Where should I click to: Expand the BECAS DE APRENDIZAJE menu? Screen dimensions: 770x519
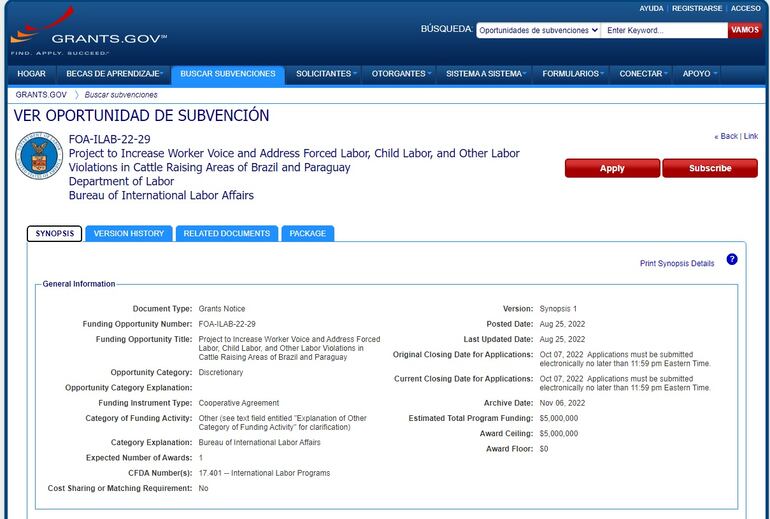pyautogui.click(x=114, y=74)
